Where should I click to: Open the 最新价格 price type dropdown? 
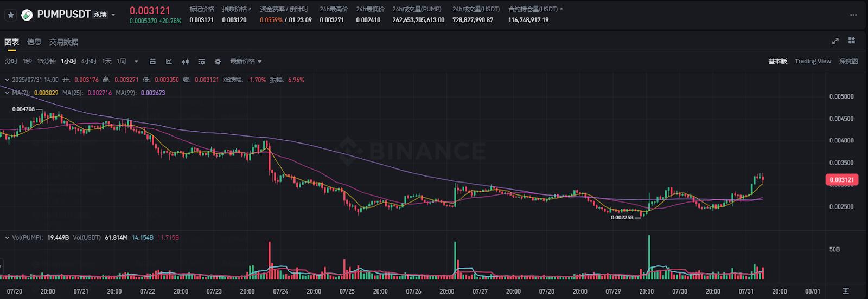246,61
